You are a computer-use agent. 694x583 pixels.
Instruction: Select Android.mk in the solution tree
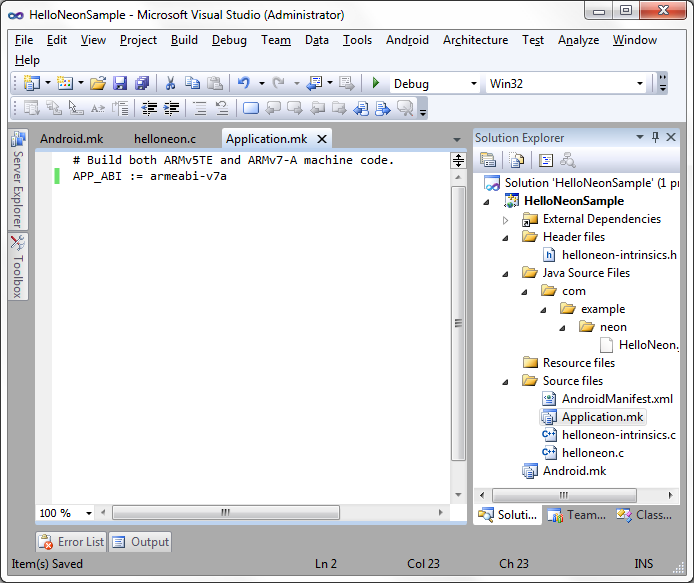coord(574,471)
